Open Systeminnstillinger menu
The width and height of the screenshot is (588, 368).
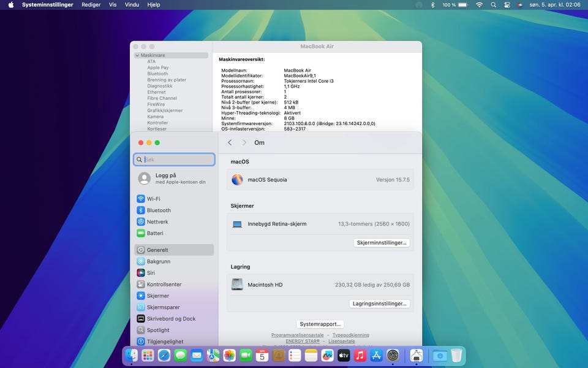47,5
